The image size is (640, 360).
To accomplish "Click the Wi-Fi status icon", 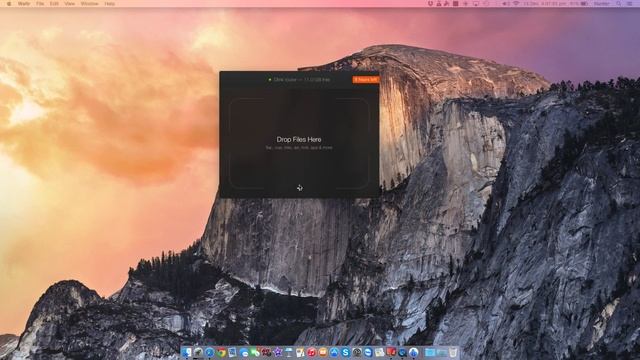I will (x=516, y=3).
